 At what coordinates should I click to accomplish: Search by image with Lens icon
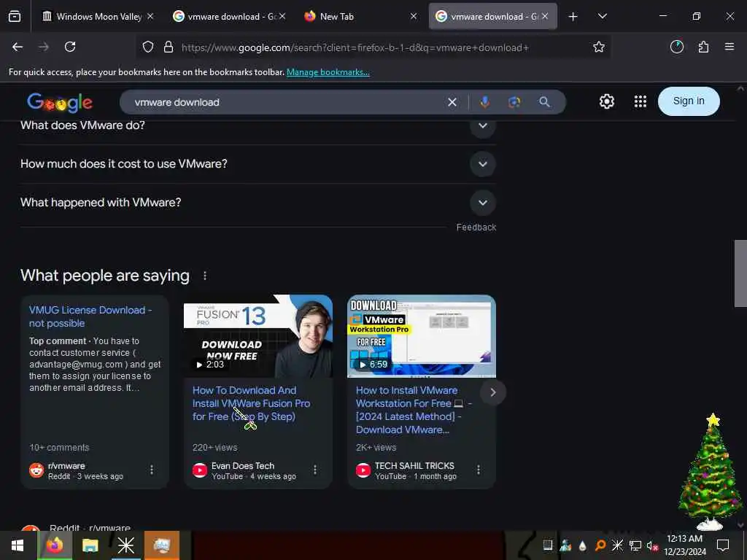pos(514,102)
